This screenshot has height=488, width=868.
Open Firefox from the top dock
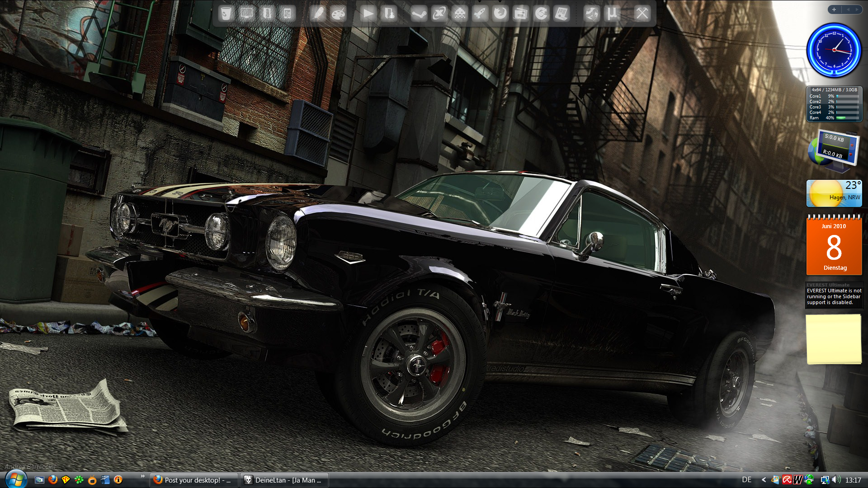point(500,14)
